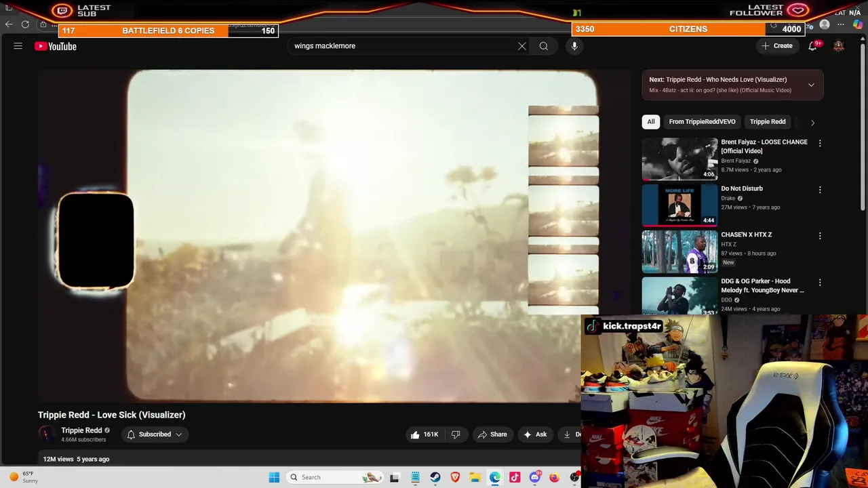The height and width of the screenshot is (488, 868).
Task: Click in the YouTube search field
Action: click(x=403, y=46)
